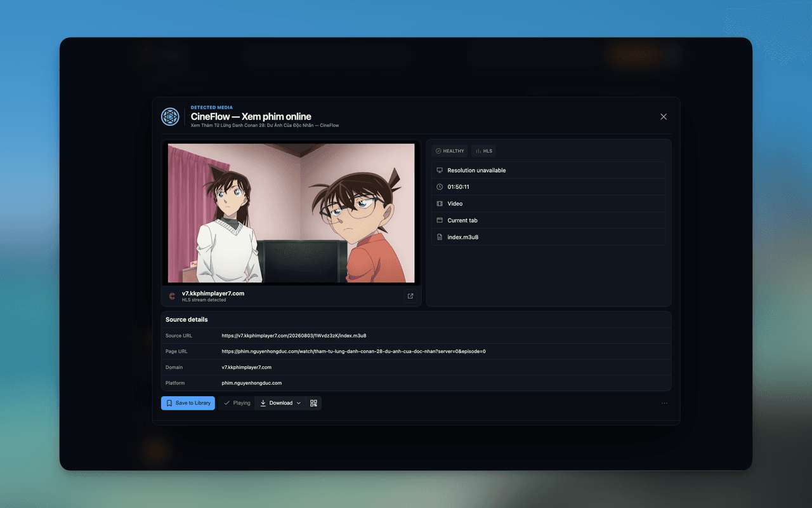Click the 01:50:11 duration text

click(x=458, y=187)
